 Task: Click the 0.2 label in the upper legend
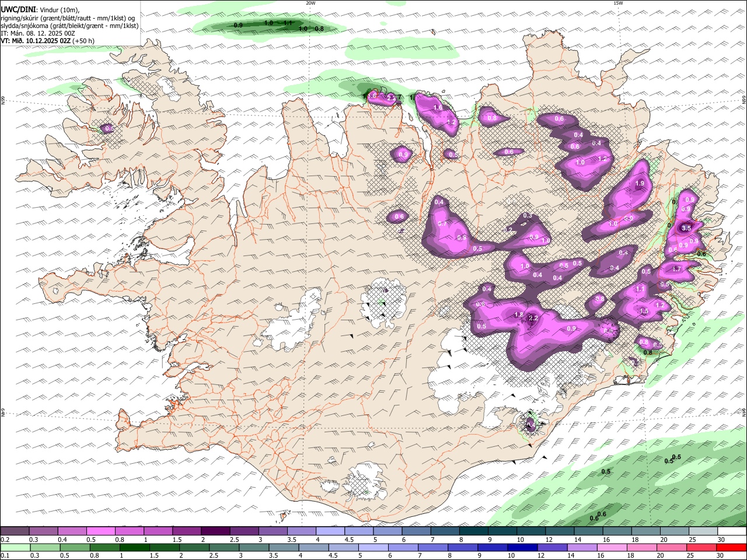click(5, 540)
